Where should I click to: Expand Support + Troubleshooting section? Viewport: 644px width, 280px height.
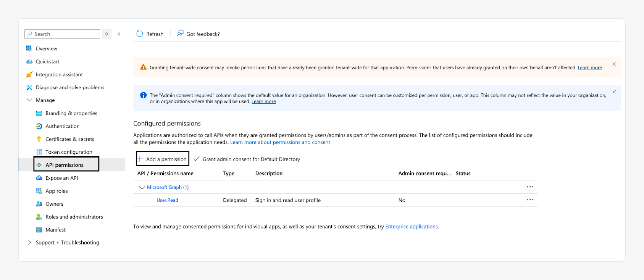click(x=29, y=242)
